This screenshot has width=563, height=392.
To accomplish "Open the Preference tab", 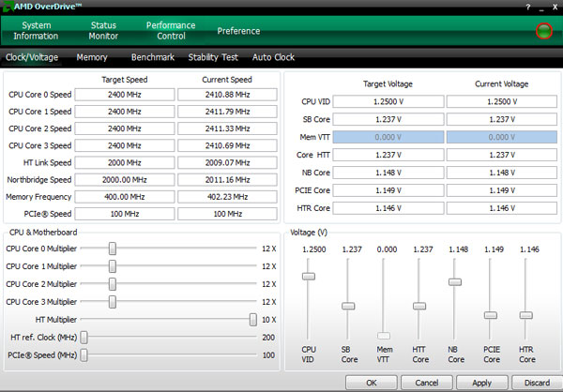I will [238, 31].
